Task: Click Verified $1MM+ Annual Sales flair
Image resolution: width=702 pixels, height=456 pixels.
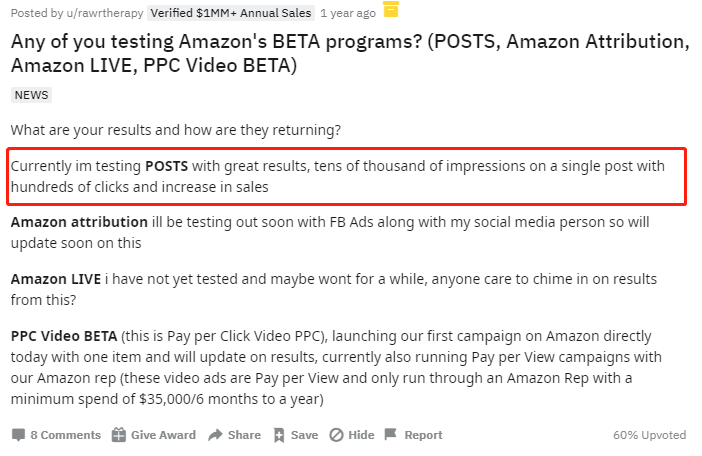Action: pos(231,13)
